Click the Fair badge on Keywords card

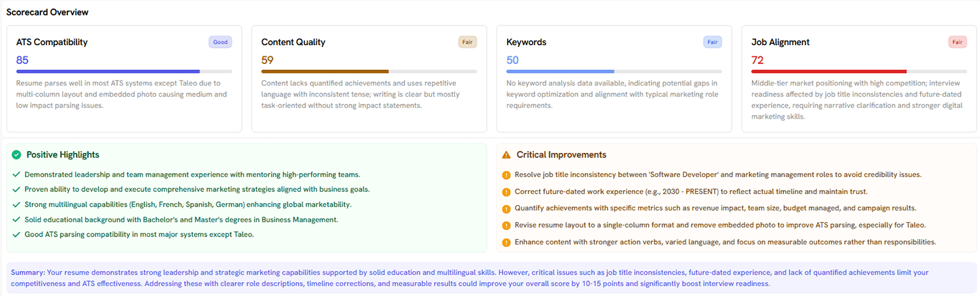tap(712, 42)
